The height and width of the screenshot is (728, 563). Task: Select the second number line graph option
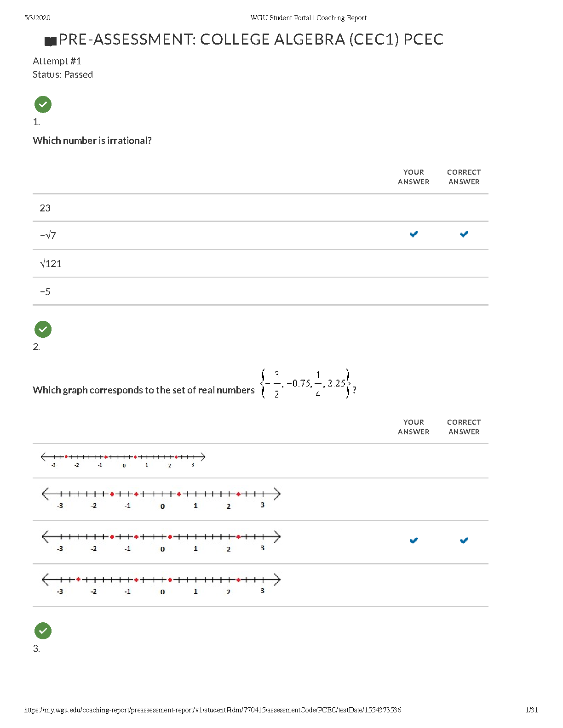161,498
